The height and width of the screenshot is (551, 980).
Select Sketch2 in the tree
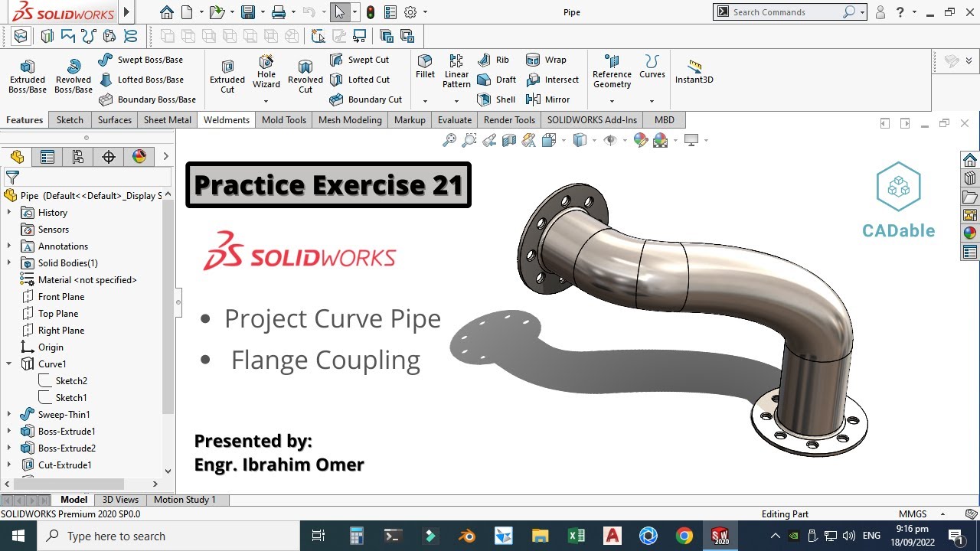click(x=63, y=381)
